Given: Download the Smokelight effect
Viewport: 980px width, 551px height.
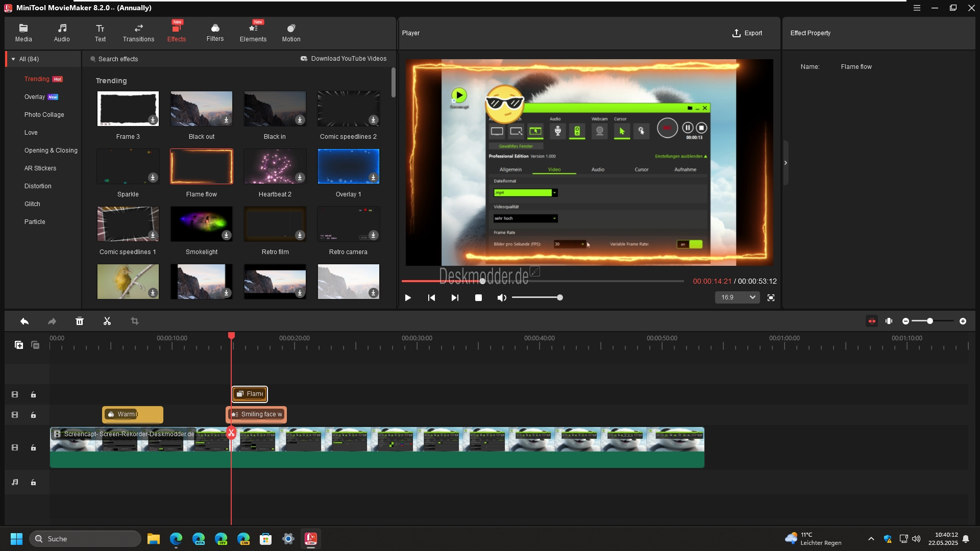Looking at the screenshot, I should (226, 235).
